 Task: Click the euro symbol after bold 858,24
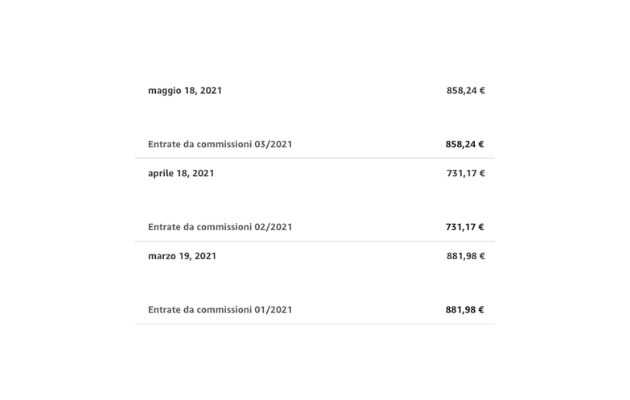[x=481, y=144]
